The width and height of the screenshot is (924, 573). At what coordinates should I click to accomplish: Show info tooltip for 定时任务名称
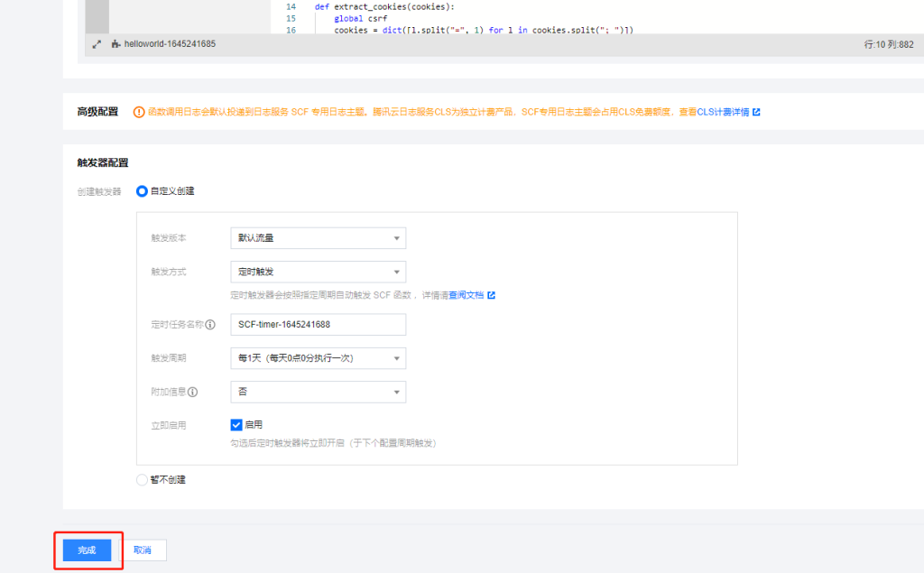pyautogui.click(x=210, y=325)
